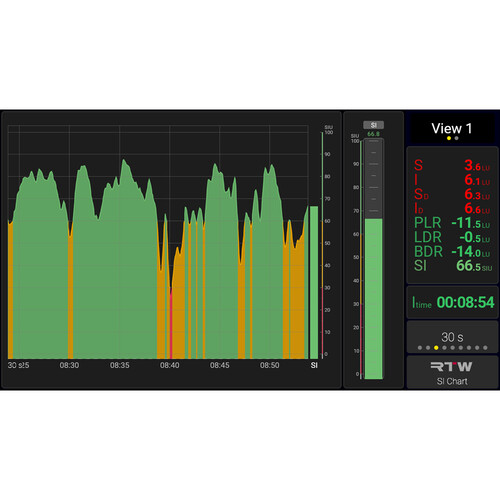Select the BDR -14.0 LU reading
500x500 pixels.
(452, 251)
